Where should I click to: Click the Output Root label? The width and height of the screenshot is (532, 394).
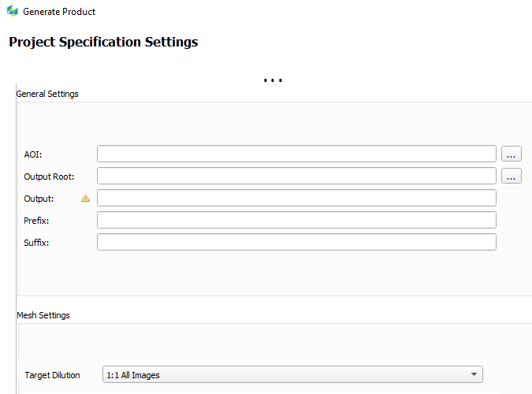(49, 177)
